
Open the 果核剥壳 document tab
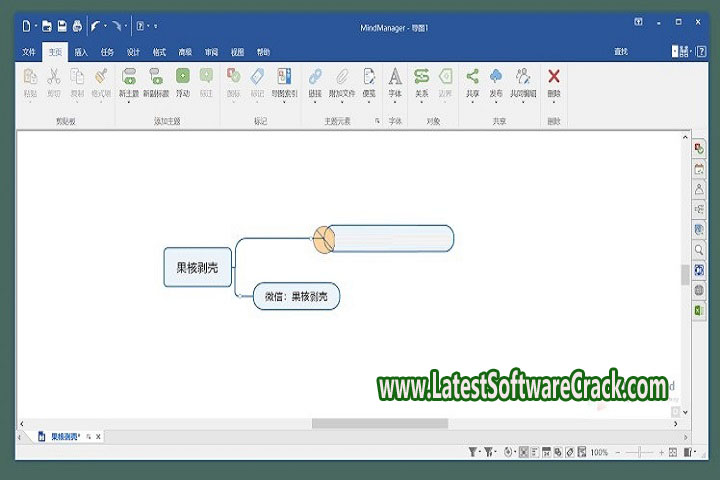coord(65,437)
